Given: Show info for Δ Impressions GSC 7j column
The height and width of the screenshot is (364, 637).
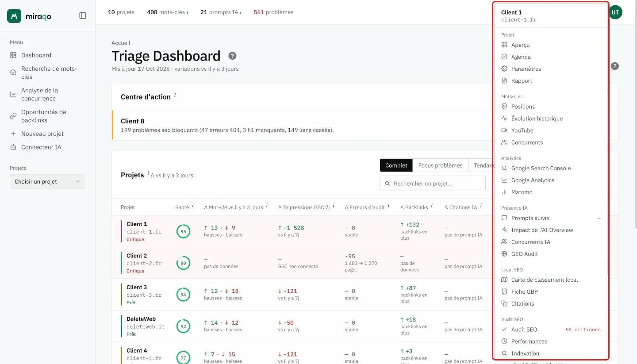Looking at the screenshot, I should pos(334,206).
